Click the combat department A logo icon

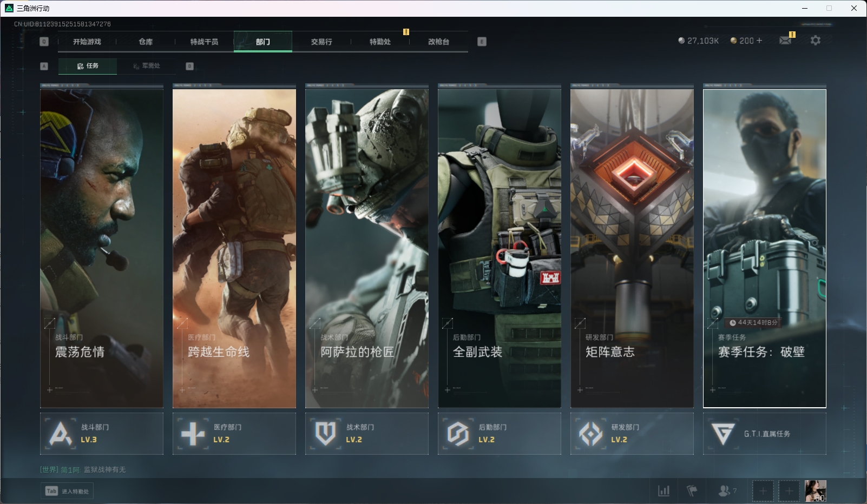tap(60, 434)
